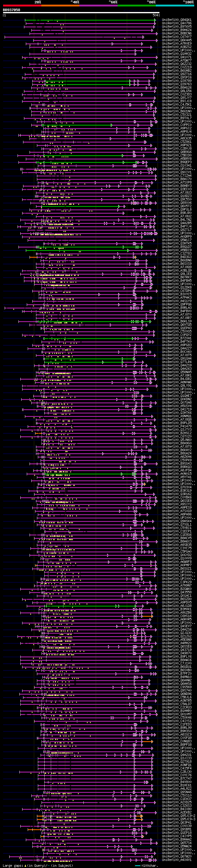This screenshot has height=868, width=197.
Task: Click the query ID BB937058
Action: pos(11,10)
